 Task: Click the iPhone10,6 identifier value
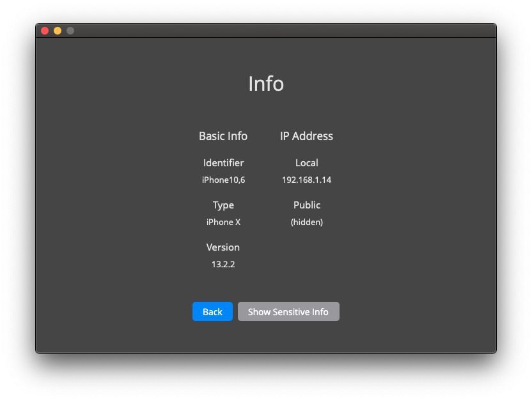223,180
